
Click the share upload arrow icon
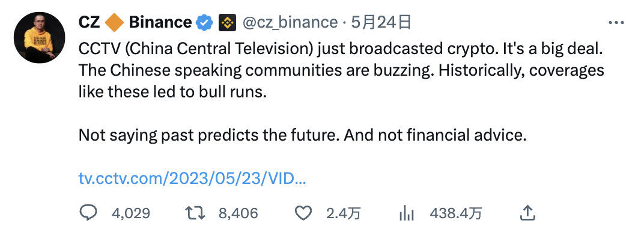(527, 213)
